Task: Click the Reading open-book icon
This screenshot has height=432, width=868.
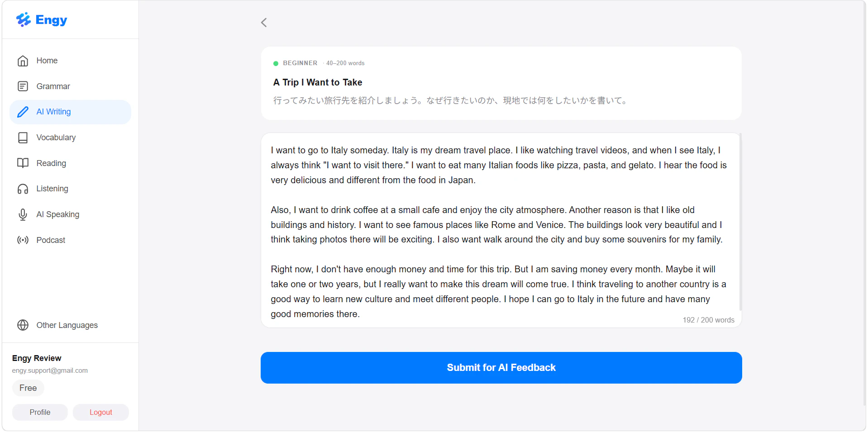Action: pyautogui.click(x=23, y=163)
